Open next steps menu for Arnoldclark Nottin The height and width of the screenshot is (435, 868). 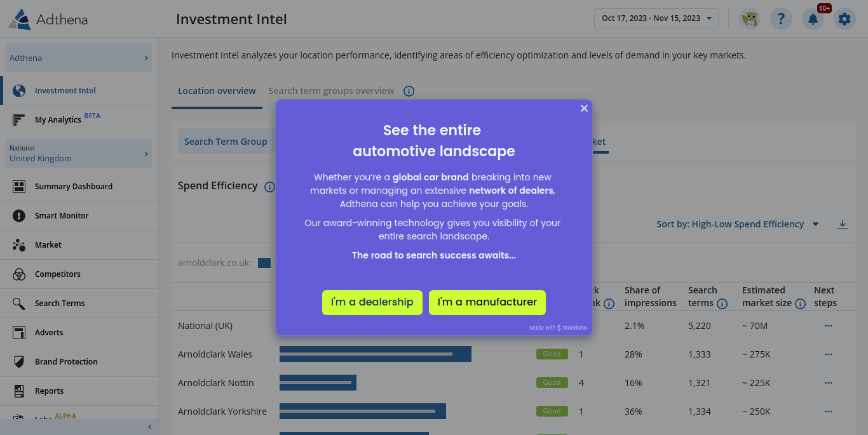click(x=828, y=383)
